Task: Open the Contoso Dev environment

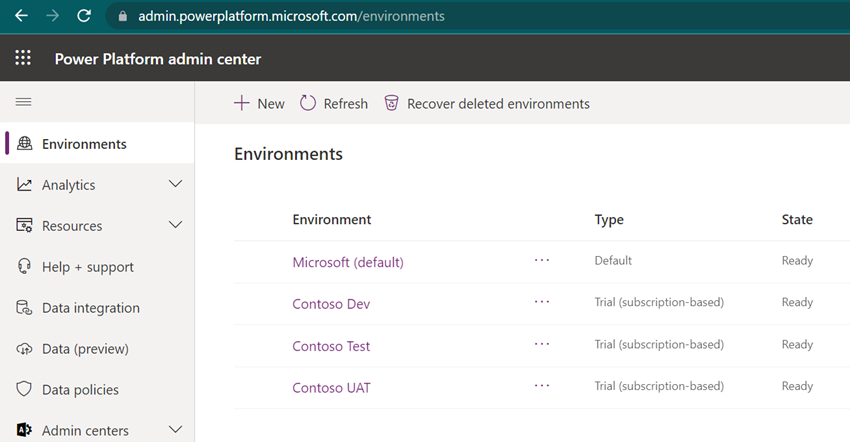Action: coord(331,304)
